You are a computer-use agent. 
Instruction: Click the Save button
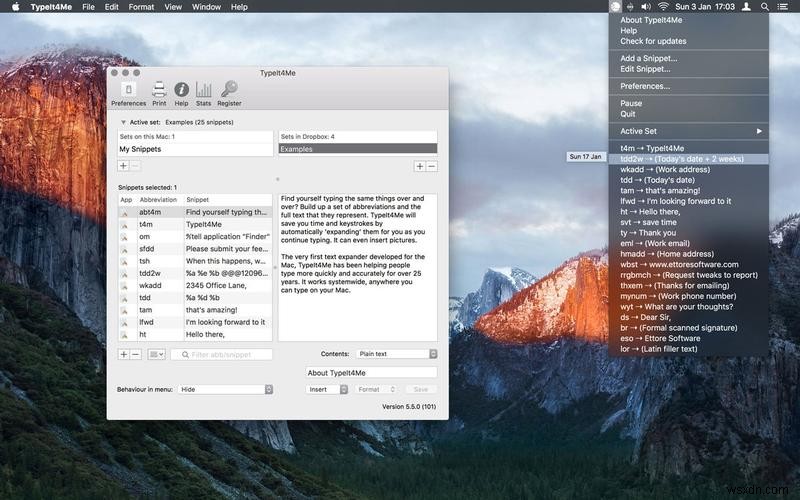pyautogui.click(x=420, y=389)
